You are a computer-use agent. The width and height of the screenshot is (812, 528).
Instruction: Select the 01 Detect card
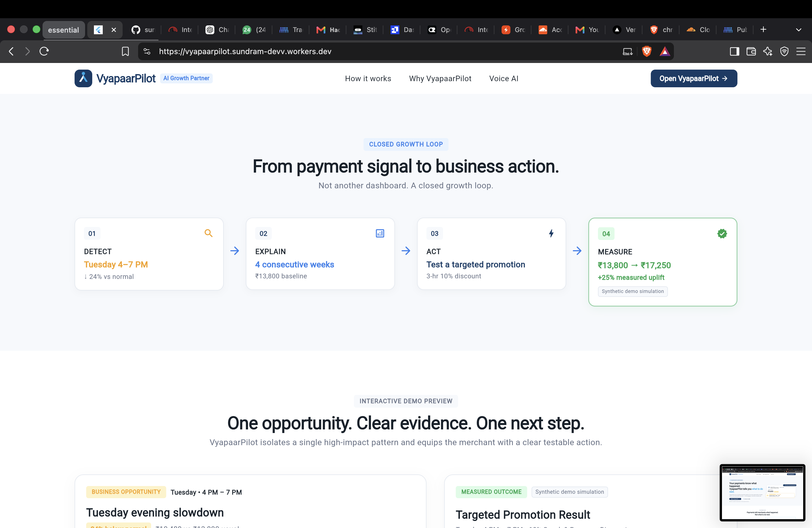click(x=149, y=254)
